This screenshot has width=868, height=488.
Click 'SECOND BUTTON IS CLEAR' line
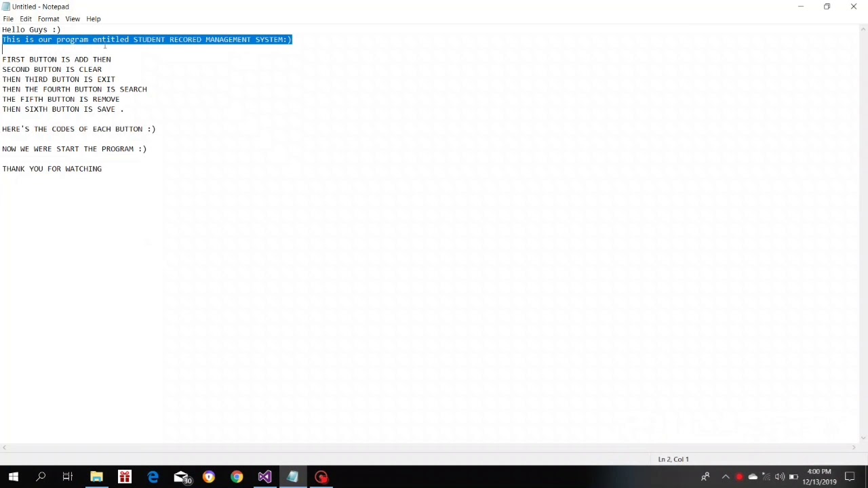tap(52, 69)
